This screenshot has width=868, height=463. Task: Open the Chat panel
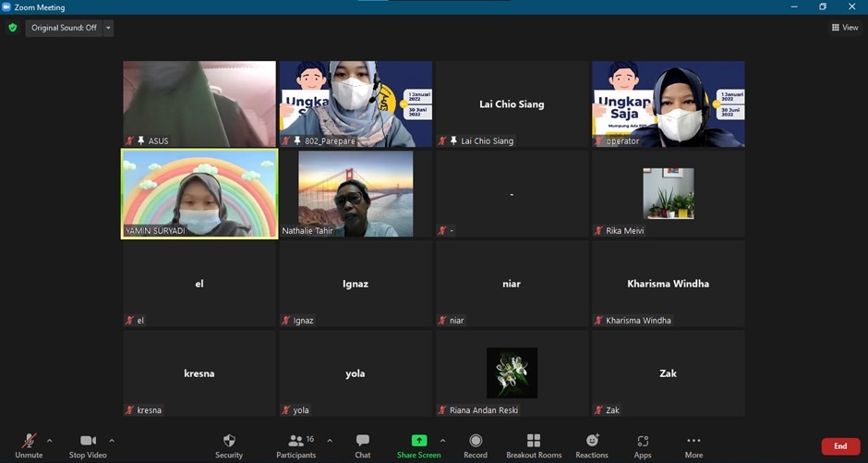363,441
